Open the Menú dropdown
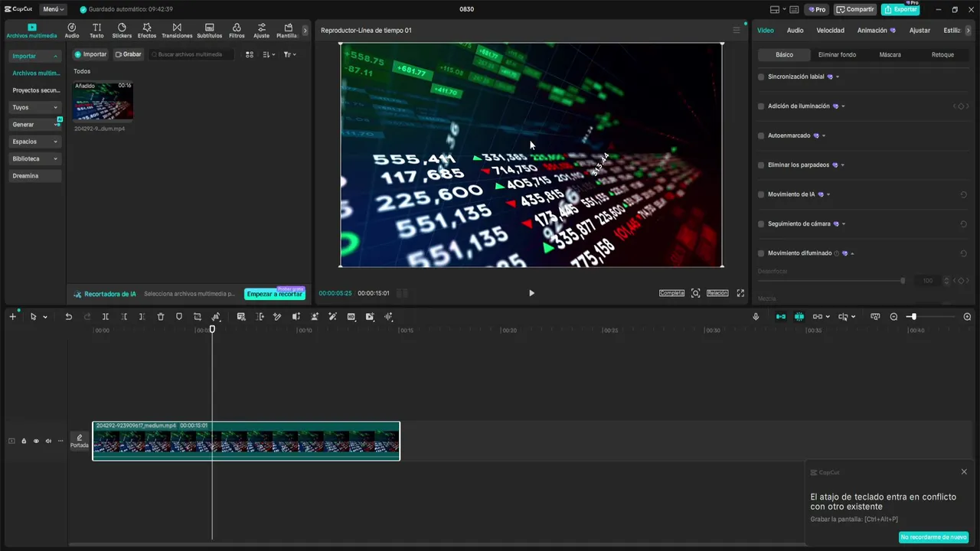This screenshot has height=551, width=980. click(53, 9)
